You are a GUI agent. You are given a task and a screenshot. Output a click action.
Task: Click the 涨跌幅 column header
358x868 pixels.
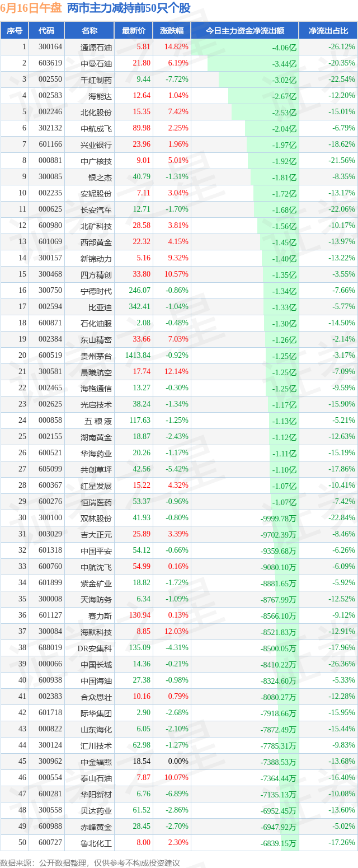(171, 31)
